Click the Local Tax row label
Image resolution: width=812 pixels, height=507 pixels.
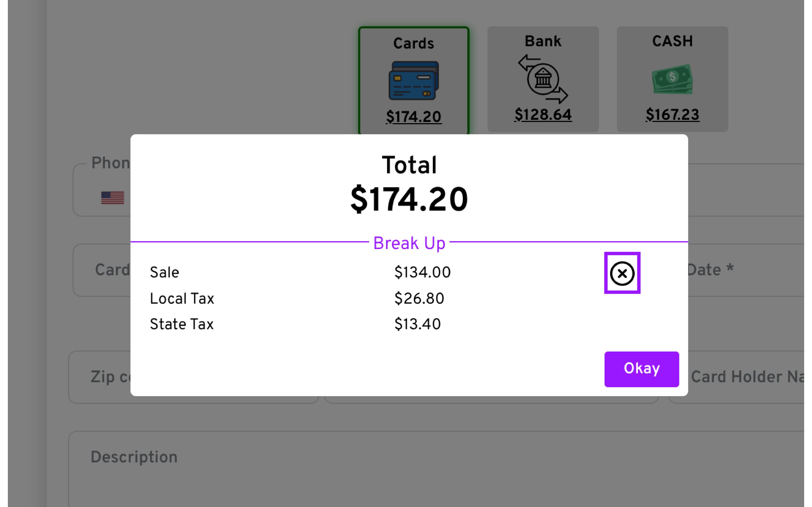181,298
